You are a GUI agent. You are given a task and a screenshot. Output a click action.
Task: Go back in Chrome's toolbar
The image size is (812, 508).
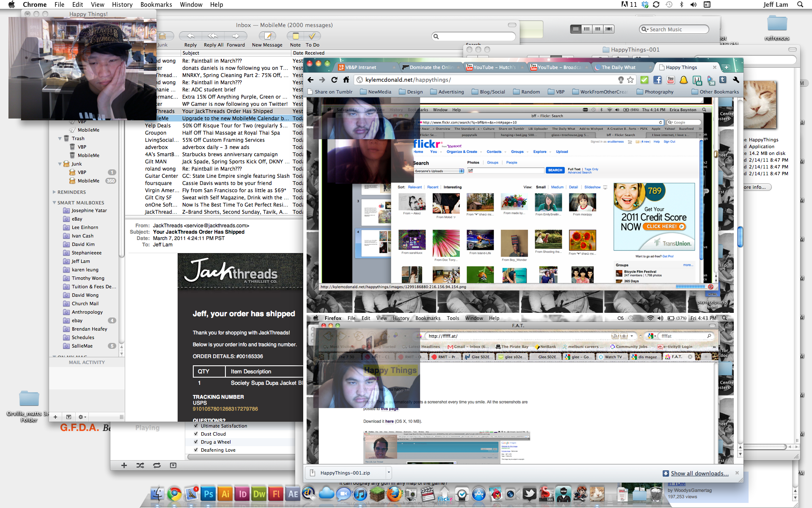click(x=310, y=80)
